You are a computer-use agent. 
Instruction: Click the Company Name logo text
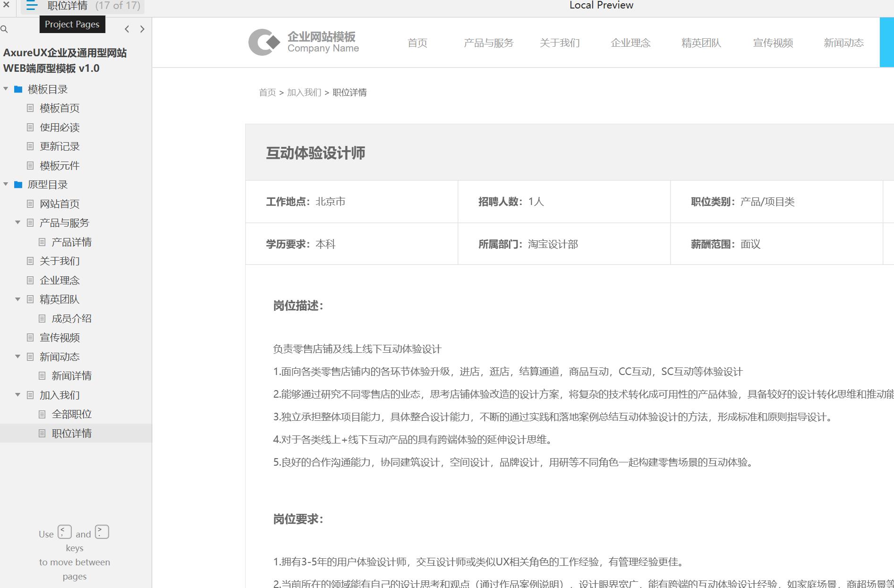(323, 48)
